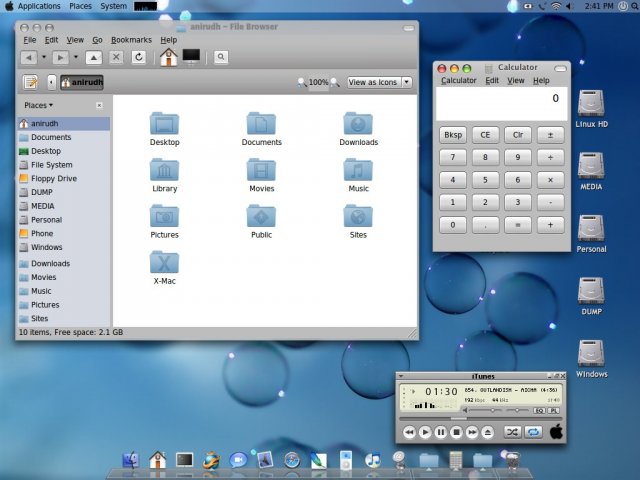Adjust iTunes balance slider
This screenshot has height=480, width=640.
click(x=517, y=410)
